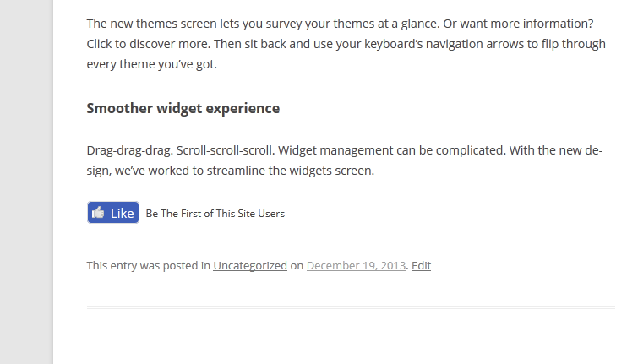Screen dimensions: 627x364
Task: Open the December 19, 2013 date link
Action: 356,266
